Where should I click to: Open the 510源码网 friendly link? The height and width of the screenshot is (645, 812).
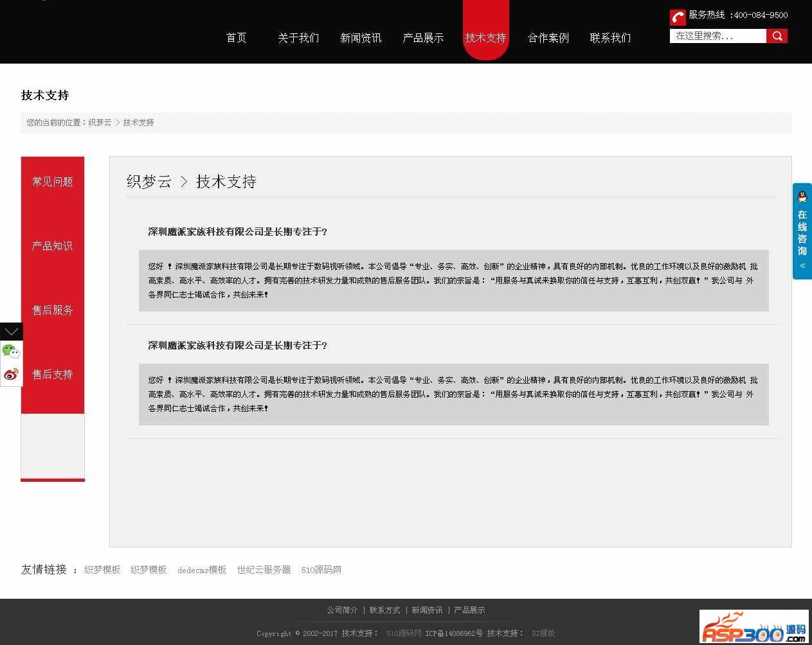tap(321, 570)
